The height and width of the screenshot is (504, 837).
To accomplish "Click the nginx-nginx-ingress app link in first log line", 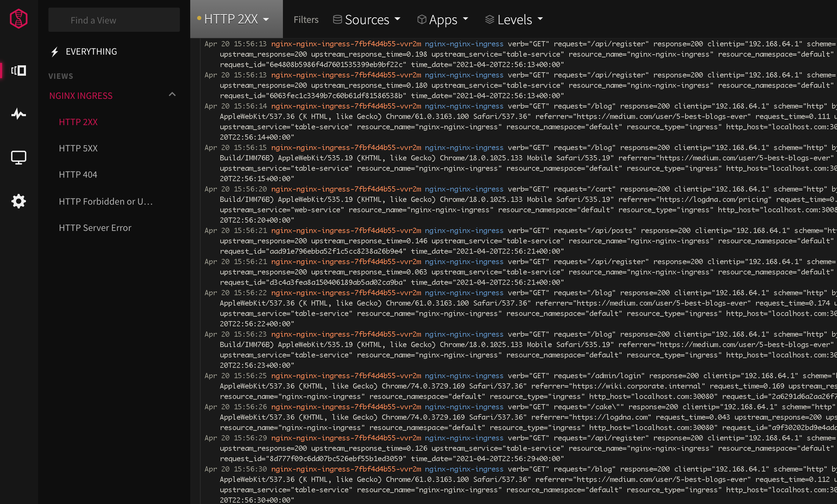I will (464, 44).
